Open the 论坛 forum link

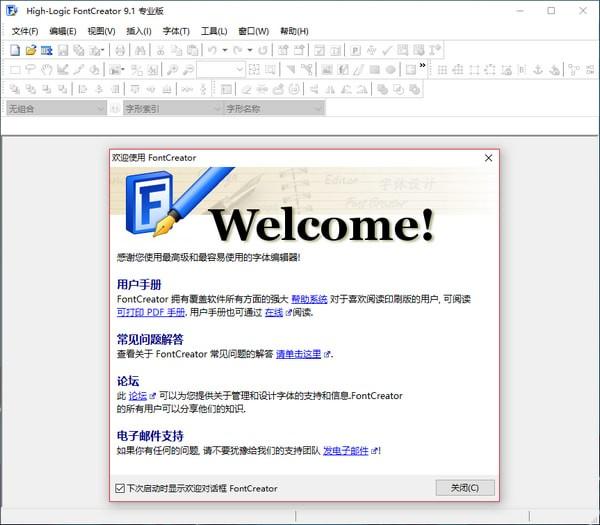pyautogui.click(x=137, y=396)
